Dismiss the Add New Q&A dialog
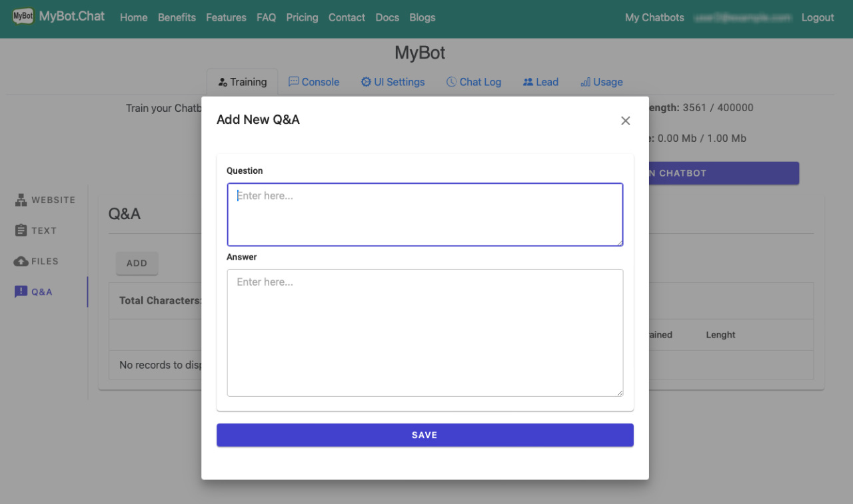This screenshot has height=504, width=853. (x=625, y=121)
